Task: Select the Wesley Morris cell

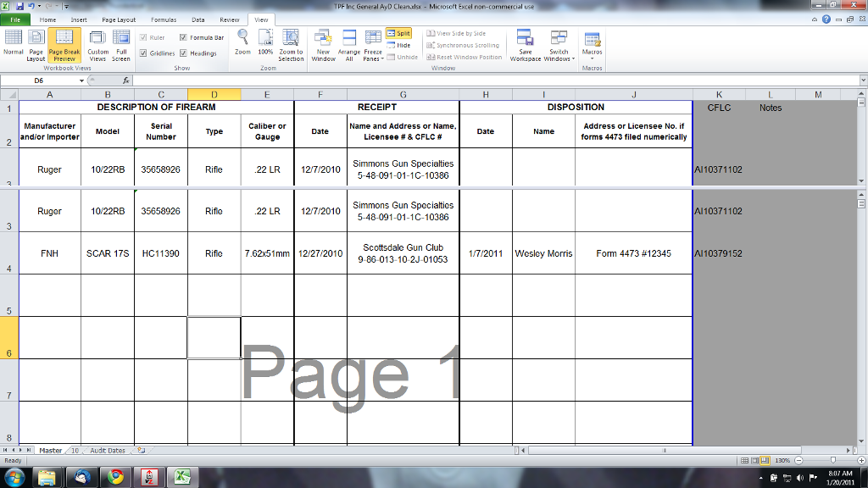Action: [x=543, y=253]
